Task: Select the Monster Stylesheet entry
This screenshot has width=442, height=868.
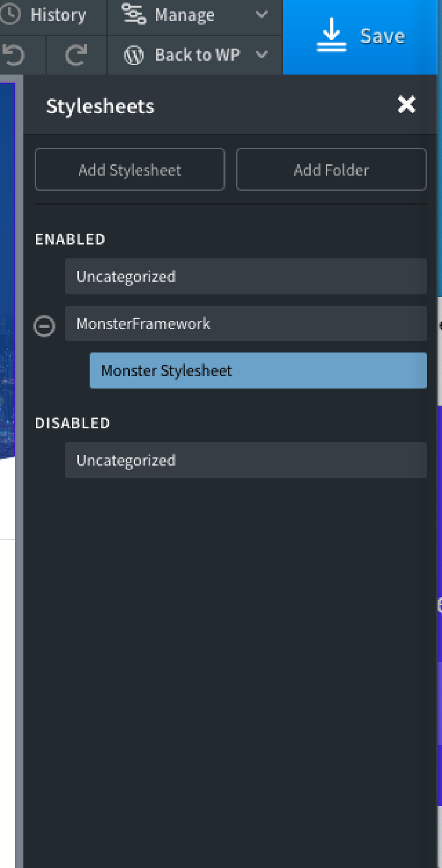Action: click(258, 371)
